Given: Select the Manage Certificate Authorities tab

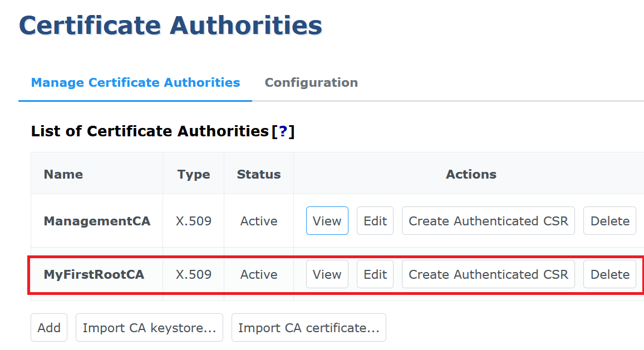Looking at the screenshot, I should coord(135,83).
